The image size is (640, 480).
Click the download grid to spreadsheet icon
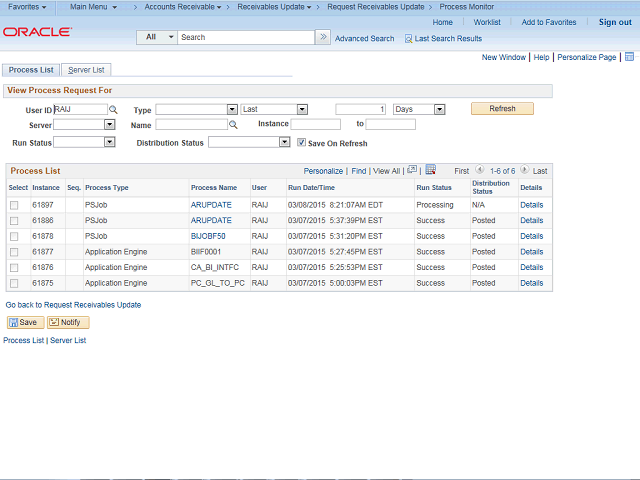click(430, 170)
